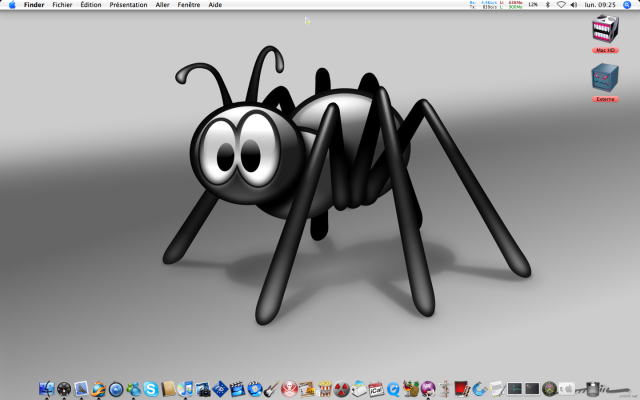Open the Présentation menu
640x400 pixels.
pyautogui.click(x=127, y=5)
